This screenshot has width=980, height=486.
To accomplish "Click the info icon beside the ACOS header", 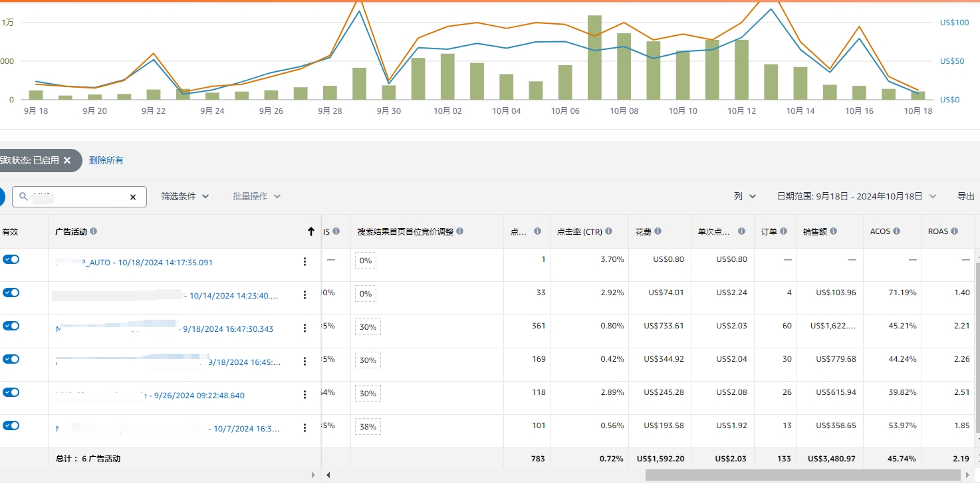I will [897, 231].
